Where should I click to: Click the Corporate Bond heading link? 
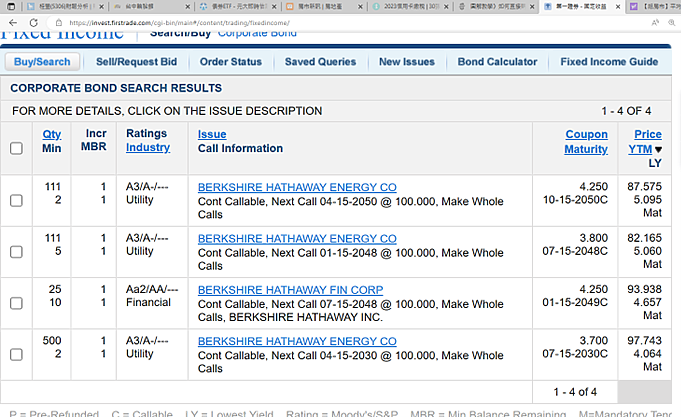(258, 35)
